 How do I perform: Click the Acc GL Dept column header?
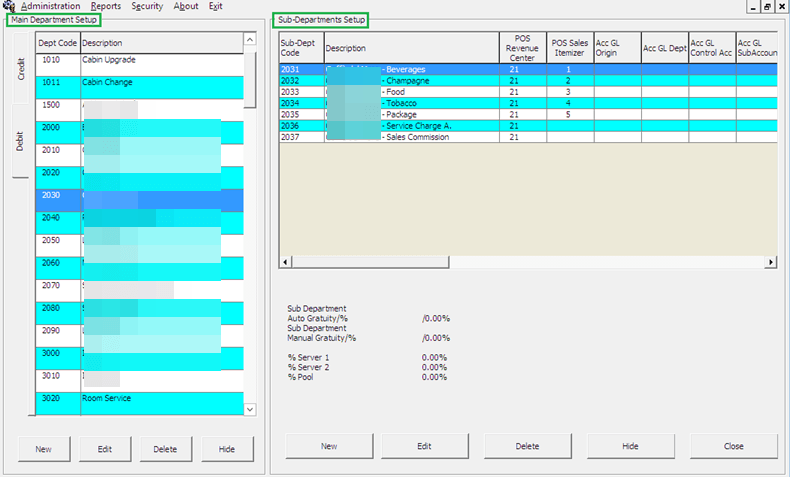tap(665, 48)
